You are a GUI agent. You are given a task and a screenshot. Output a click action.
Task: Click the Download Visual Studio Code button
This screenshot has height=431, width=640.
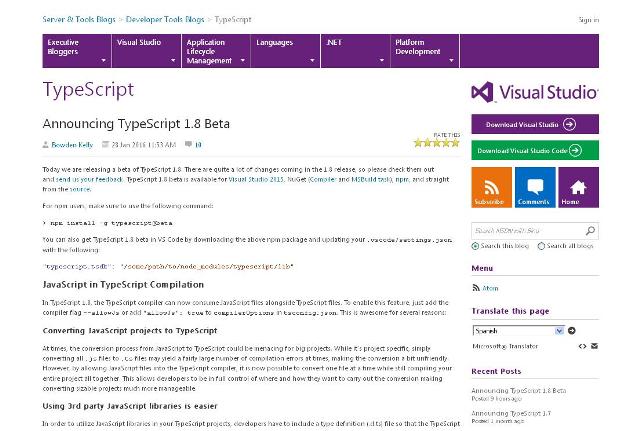tap(535, 150)
